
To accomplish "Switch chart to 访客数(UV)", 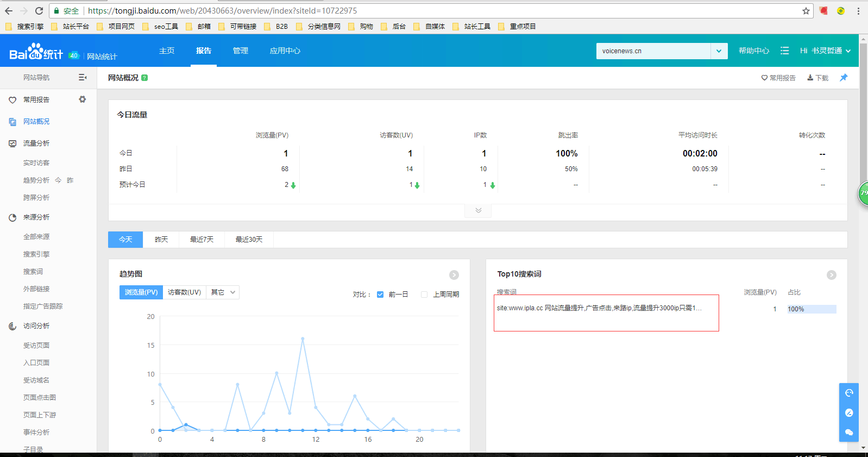I will click(x=184, y=292).
